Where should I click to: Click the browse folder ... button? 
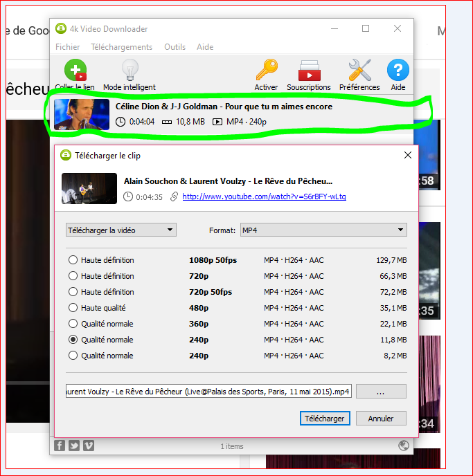(x=381, y=392)
